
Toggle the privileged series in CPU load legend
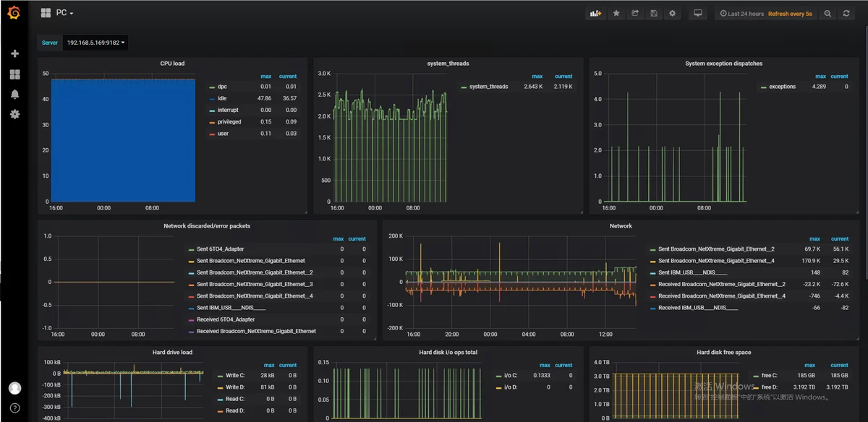coord(229,121)
